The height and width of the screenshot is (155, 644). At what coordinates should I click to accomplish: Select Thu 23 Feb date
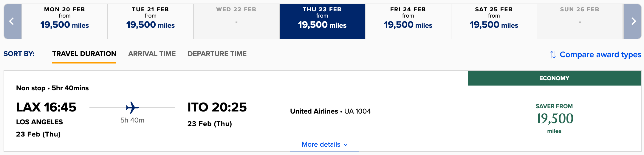pos(322,21)
